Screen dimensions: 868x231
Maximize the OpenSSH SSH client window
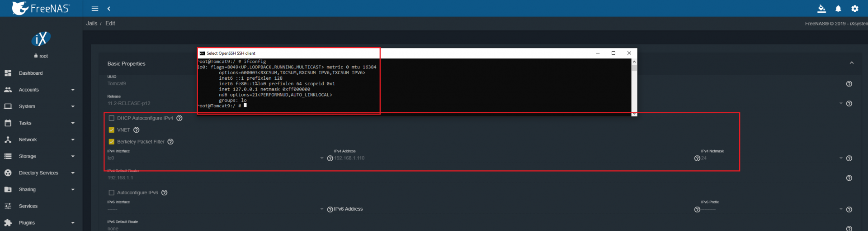pyautogui.click(x=613, y=53)
